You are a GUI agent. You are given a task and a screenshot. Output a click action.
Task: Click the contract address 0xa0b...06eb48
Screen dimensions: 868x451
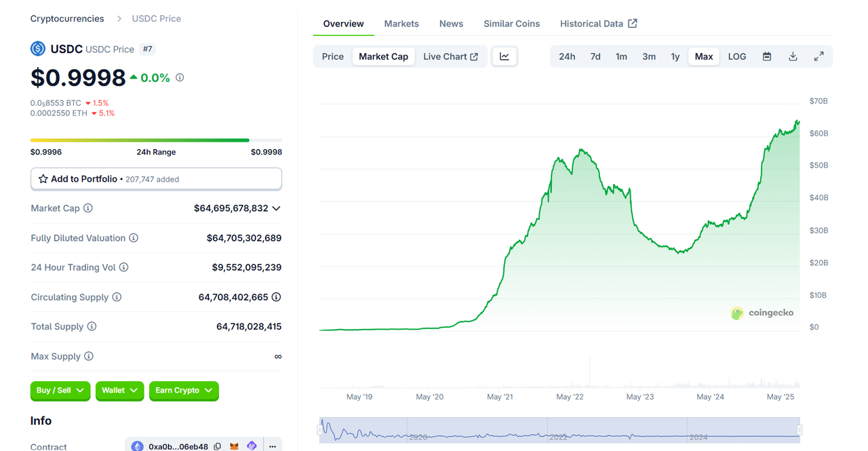tap(178, 447)
